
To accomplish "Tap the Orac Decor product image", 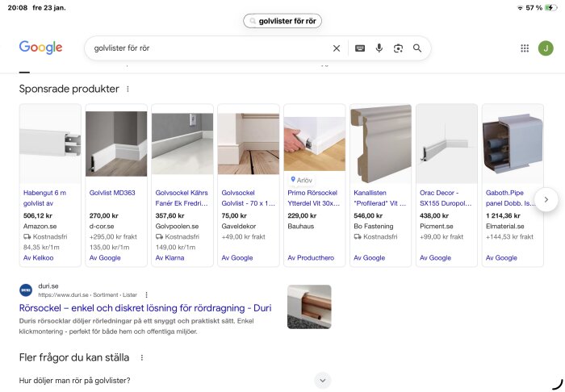I will coord(447,144).
